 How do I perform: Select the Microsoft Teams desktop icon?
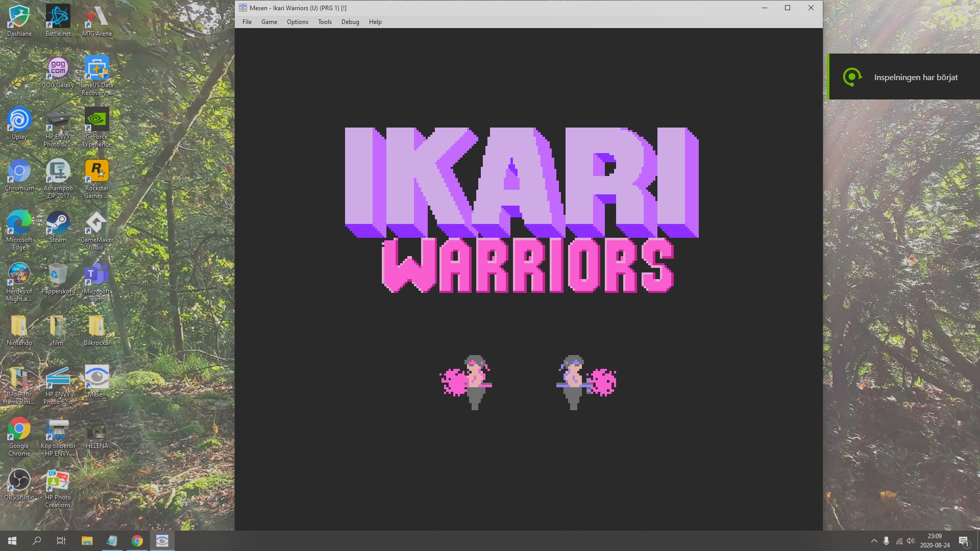97,282
